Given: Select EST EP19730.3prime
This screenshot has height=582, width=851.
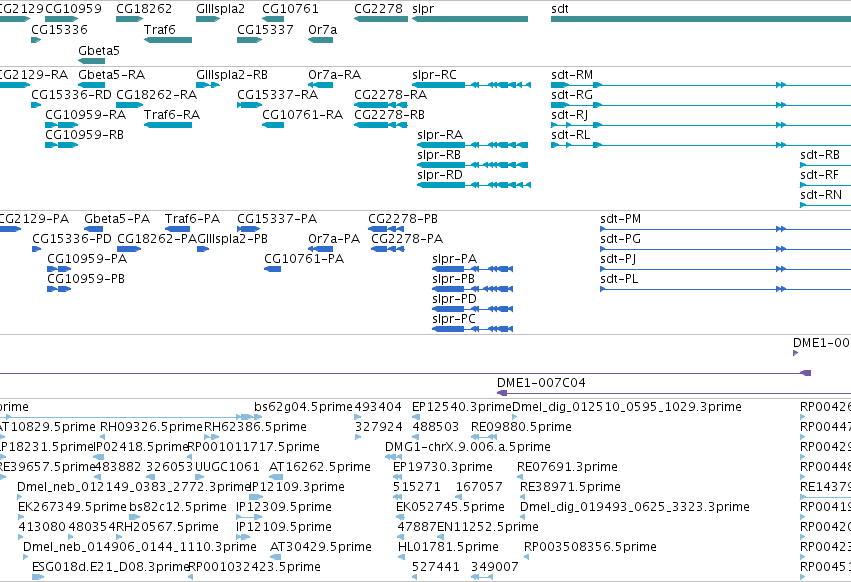Looking at the screenshot, I should [443, 467].
